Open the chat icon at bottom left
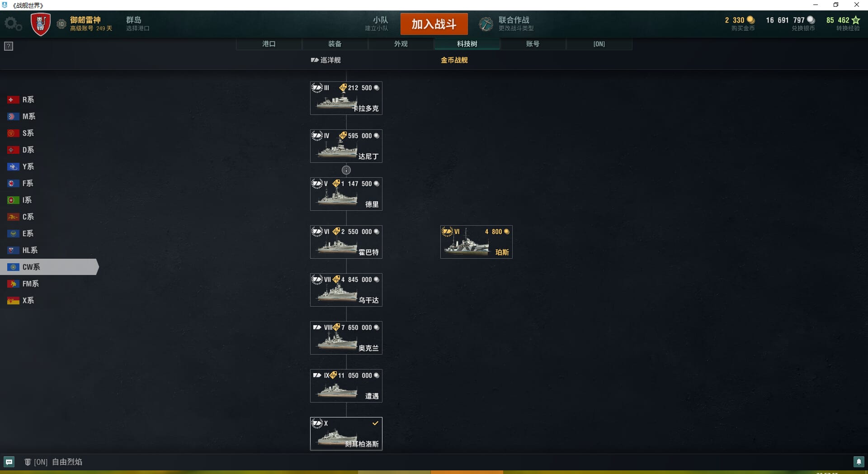This screenshot has width=868, height=474. pos(9,462)
